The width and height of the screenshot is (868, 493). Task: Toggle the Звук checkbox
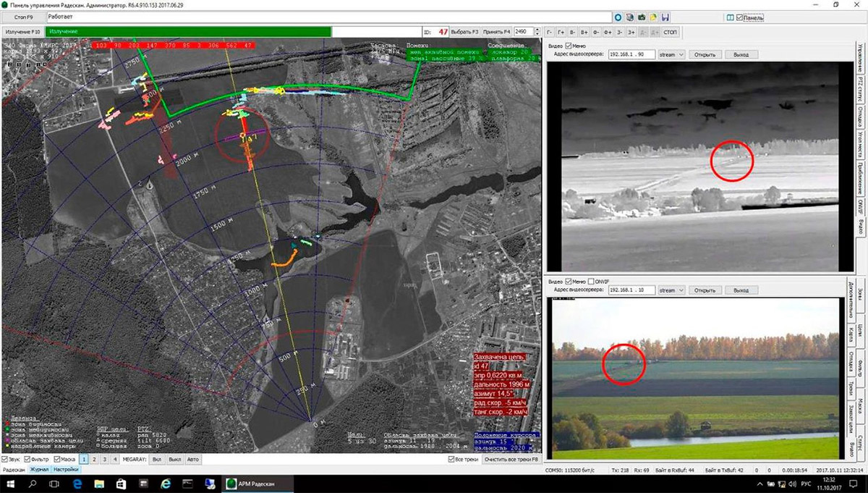tap(5, 460)
